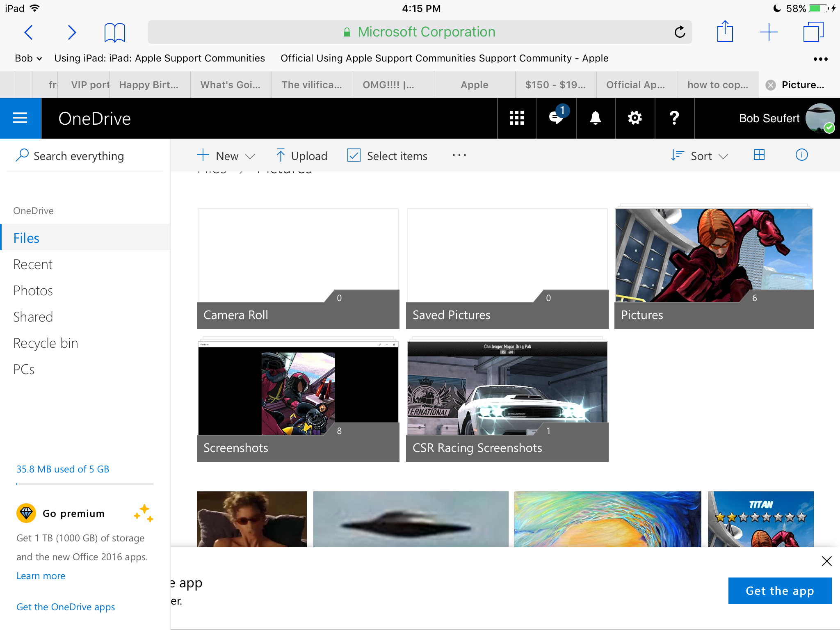Screen dimensions: 840x630
Task: Open the OneDrive settings gear
Action: (x=635, y=118)
